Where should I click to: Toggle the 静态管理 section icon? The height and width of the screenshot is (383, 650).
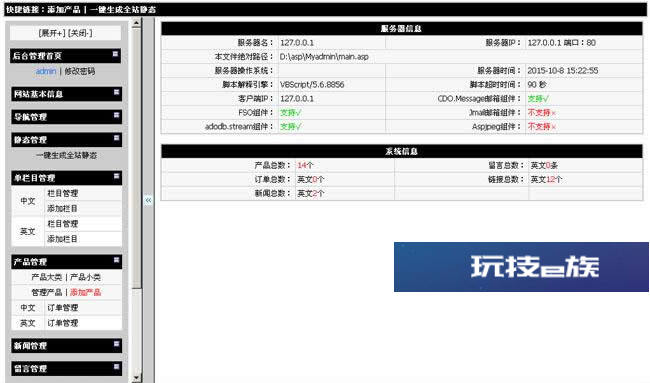click(116, 138)
